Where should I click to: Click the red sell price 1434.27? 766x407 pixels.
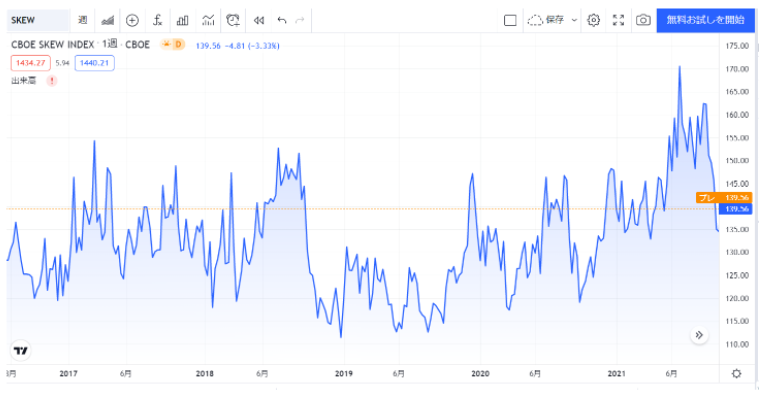[x=30, y=63]
